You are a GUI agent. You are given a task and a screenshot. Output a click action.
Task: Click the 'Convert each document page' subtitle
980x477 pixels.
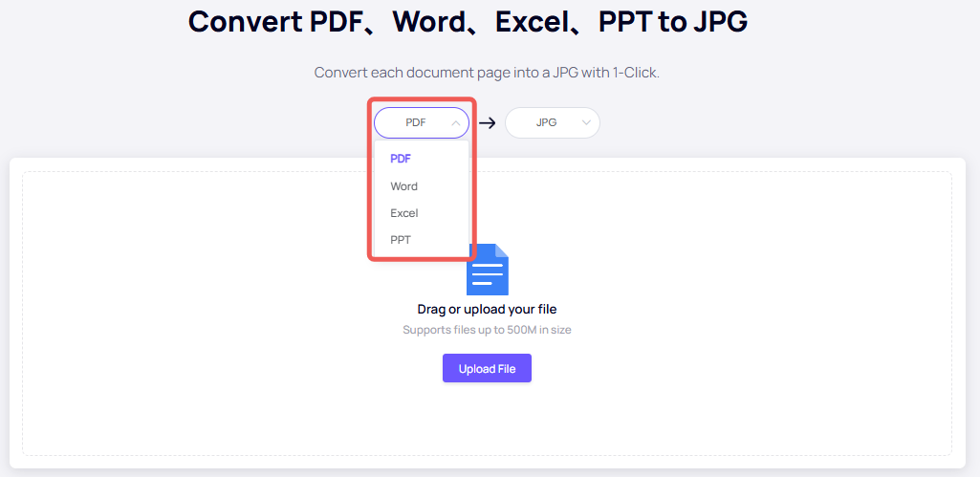(x=487, y=73)
